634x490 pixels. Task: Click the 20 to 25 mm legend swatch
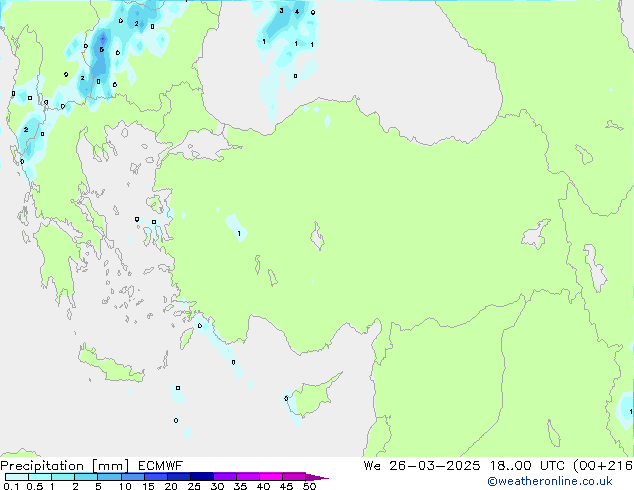click(x=179, y=477)
